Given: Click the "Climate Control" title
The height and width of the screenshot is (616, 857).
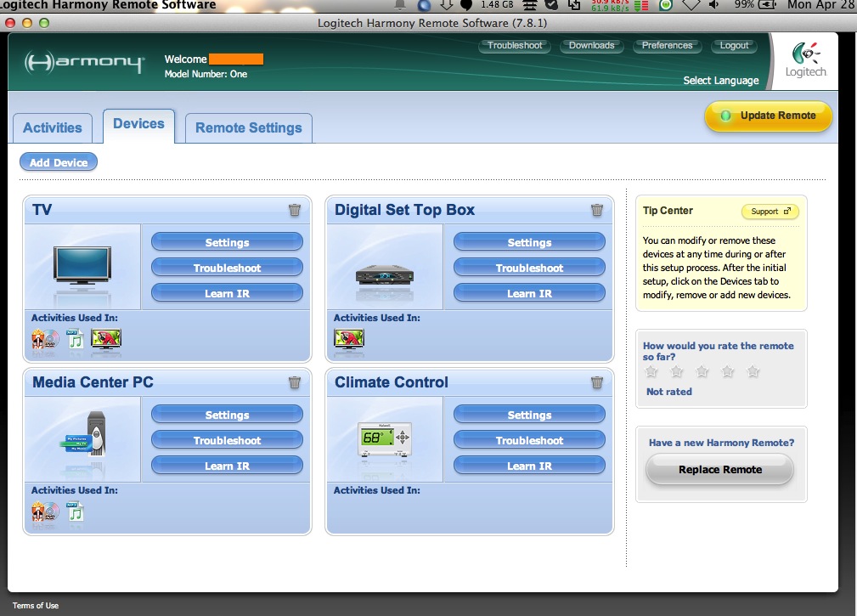Looking at the screenshot, I should pyautogui.click(x=392, y=382).
